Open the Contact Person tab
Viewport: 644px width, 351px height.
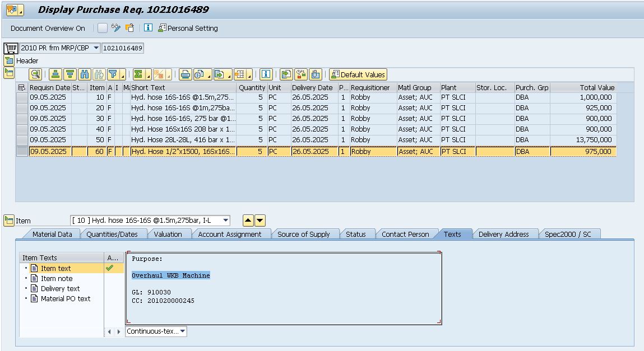pos(405,234)
